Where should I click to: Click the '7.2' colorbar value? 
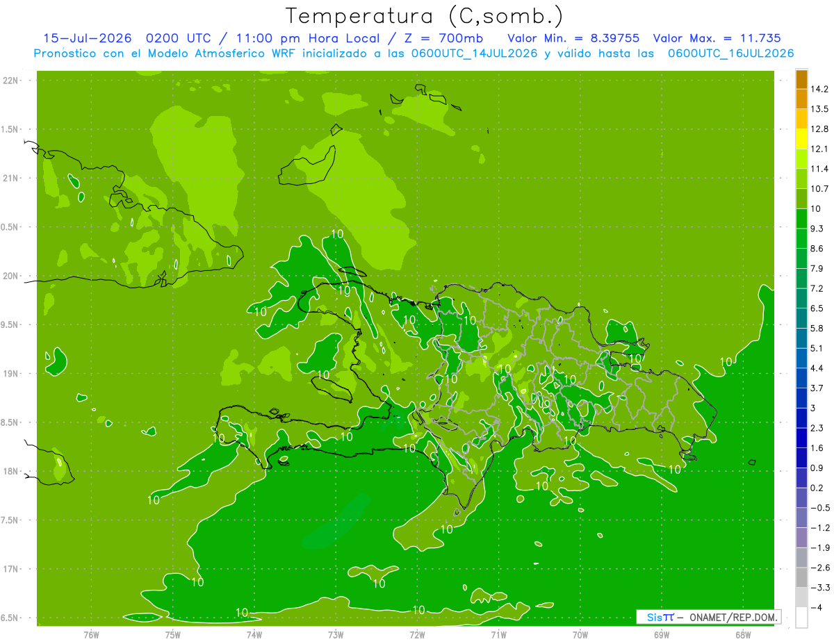pos(817,288)
